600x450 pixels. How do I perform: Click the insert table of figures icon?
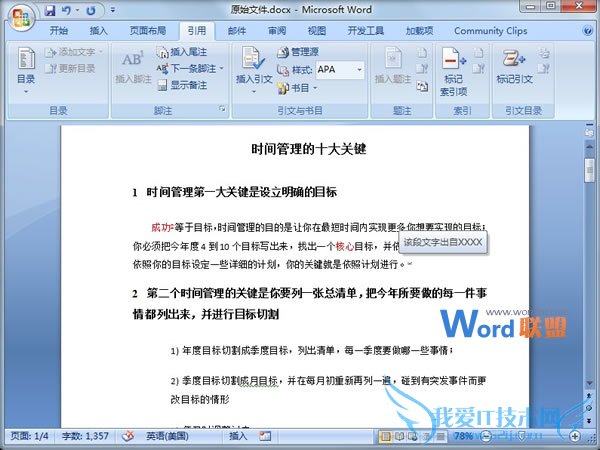(422, 52)
